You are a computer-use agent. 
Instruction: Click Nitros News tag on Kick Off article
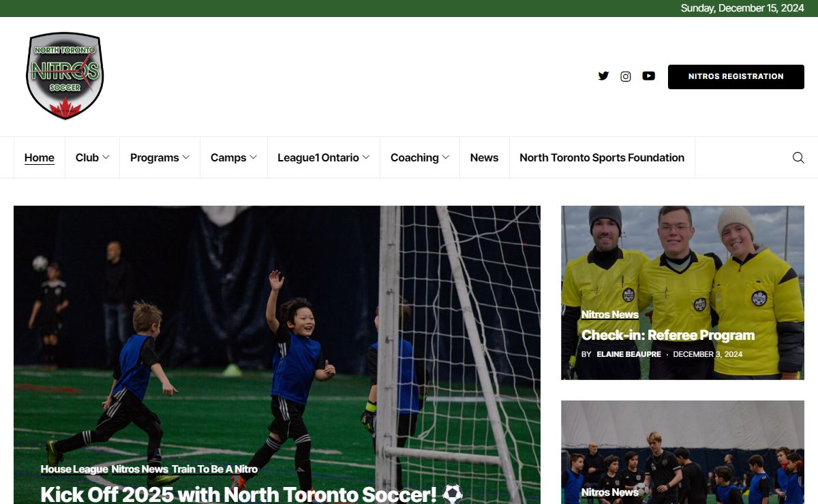140,469
